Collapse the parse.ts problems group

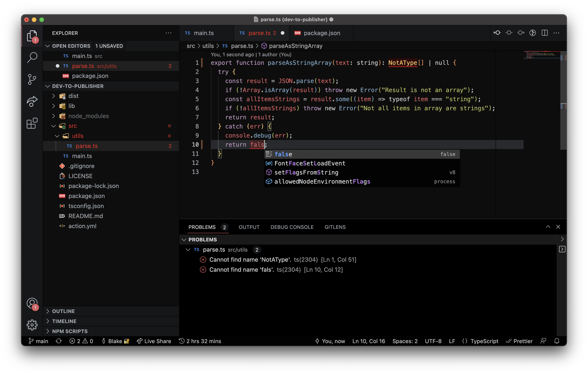(x=188, y=250)
